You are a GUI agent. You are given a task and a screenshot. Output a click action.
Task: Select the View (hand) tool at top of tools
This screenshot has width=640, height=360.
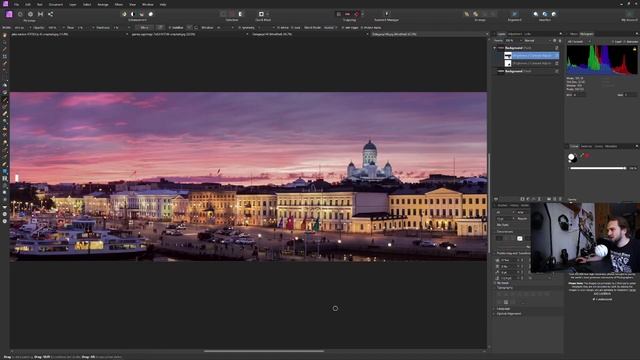[4, 36]
